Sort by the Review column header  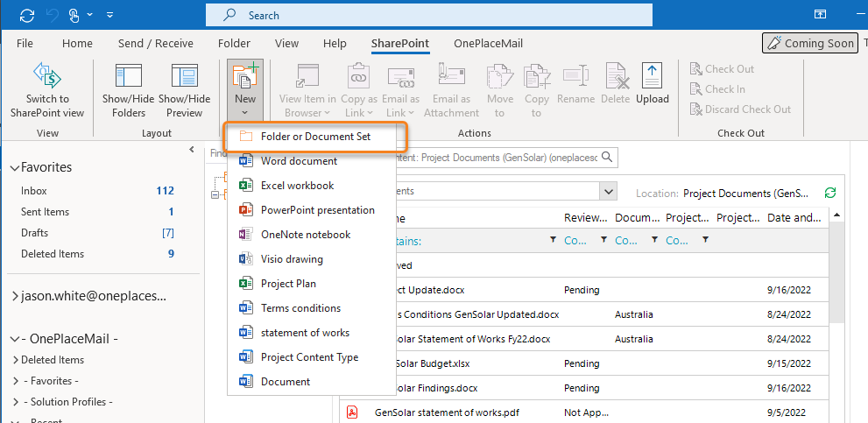coord(586,218)
